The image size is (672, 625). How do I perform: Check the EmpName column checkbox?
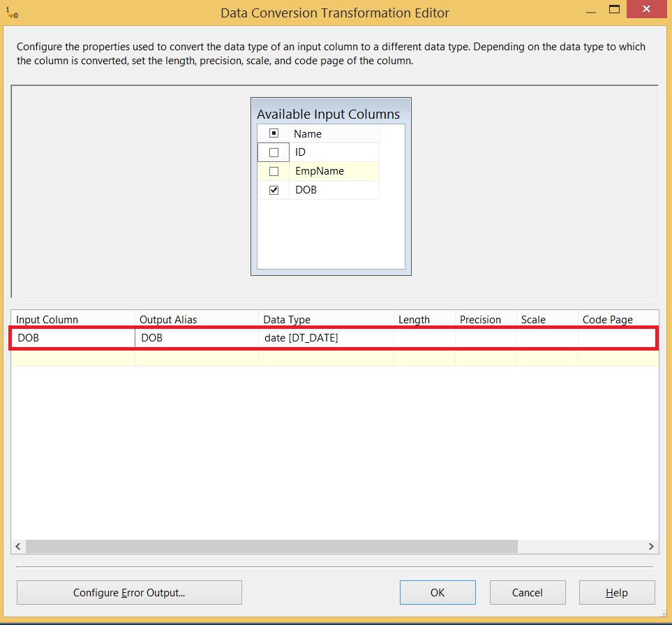click(x=274, y=170)
